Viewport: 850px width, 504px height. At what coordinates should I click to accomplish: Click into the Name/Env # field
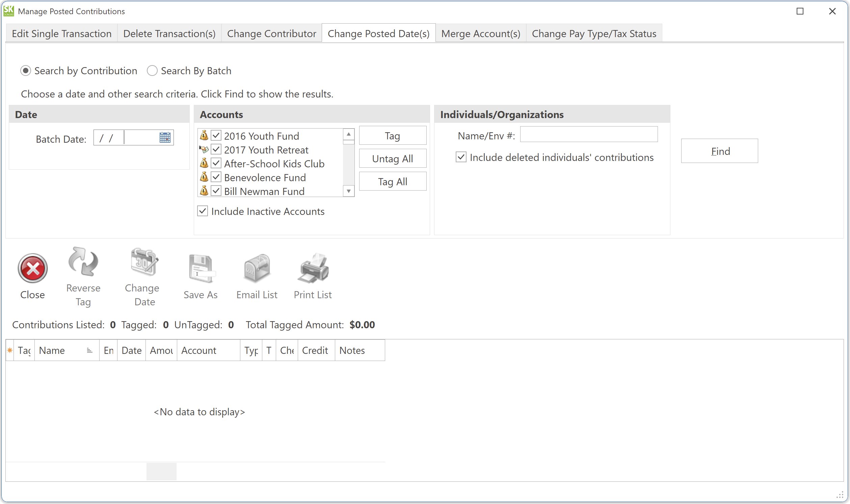pyautogui.click(x=589, y=135)
